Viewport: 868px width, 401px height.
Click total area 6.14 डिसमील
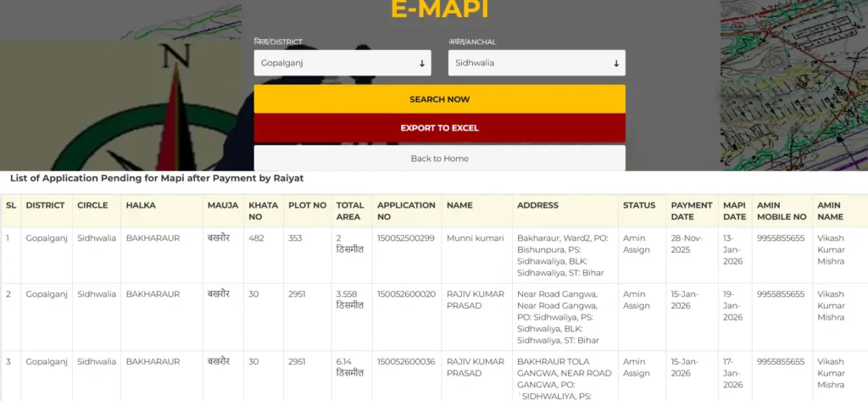[350, 367]
